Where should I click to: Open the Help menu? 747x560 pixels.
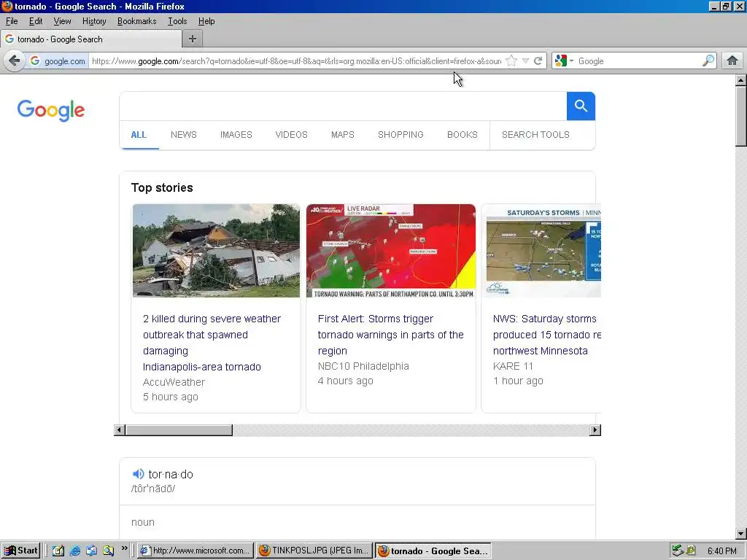click(206, 21)
